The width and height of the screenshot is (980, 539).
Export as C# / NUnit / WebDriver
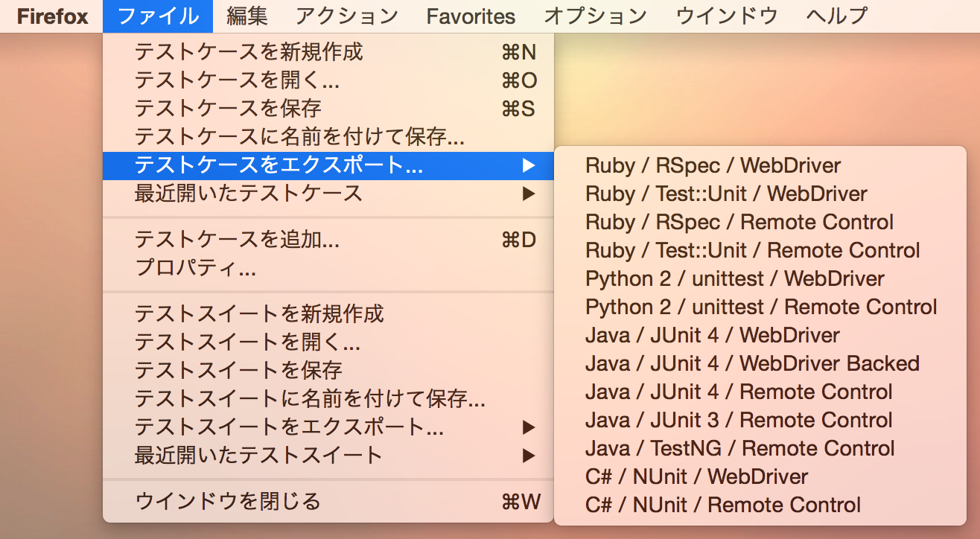point(760,476)
